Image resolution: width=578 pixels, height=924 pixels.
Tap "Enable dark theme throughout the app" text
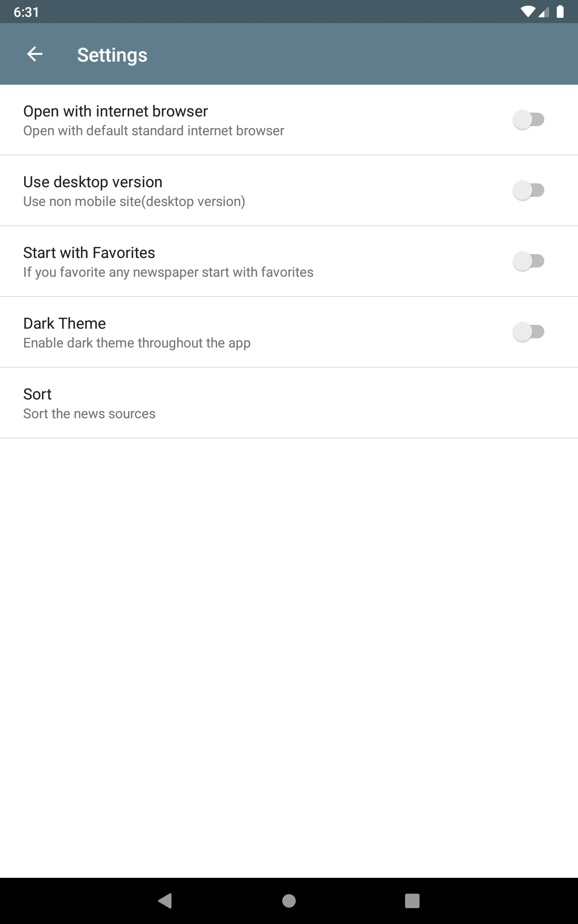pyautogui.click(x=137, y=343)
